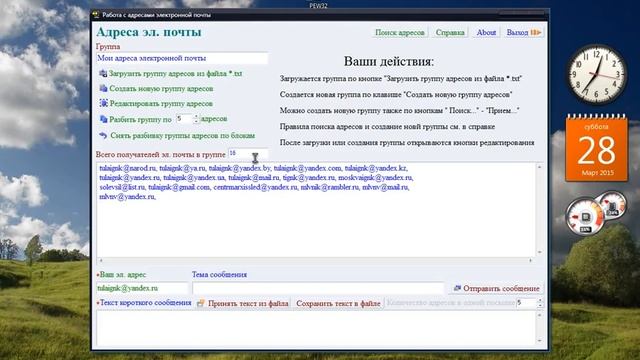Click the 'Всего получателей эл. почты в группе' label
This screenshot has width=640, height=360.
161,154
